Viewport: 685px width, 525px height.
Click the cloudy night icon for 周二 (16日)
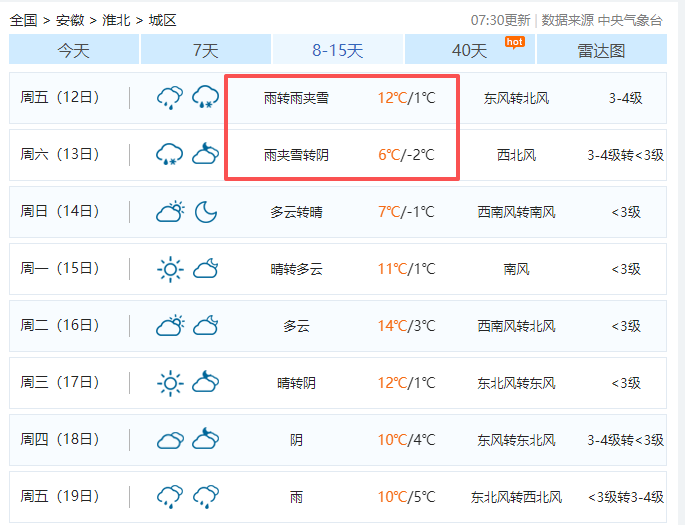pyautogui.click(x=205, y=326)
